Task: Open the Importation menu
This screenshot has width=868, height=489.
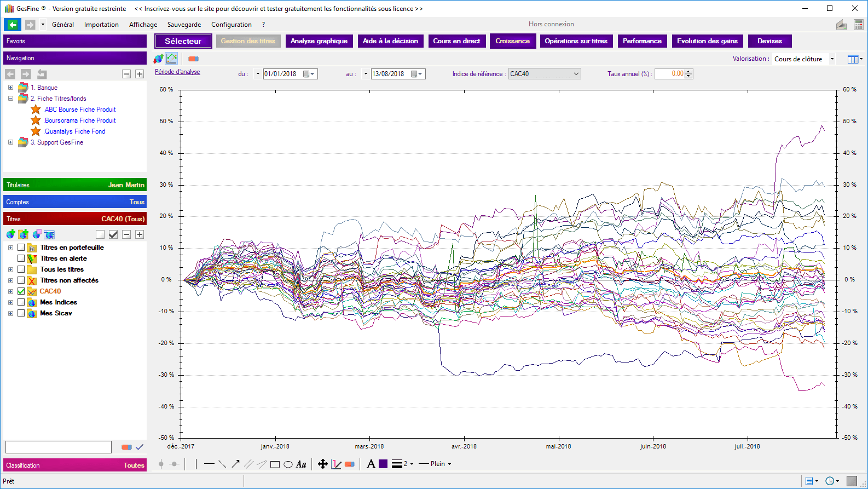Action: coord(101,25)
